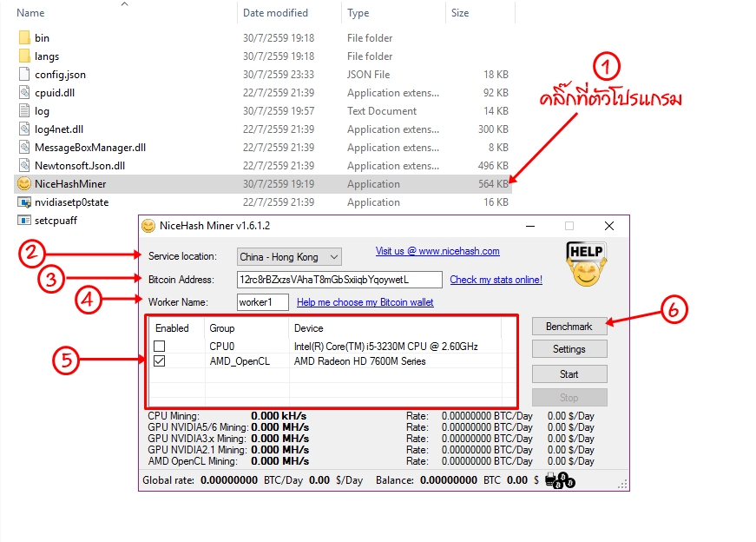Select the Newtonsoft.Json.dll file name

80,166
